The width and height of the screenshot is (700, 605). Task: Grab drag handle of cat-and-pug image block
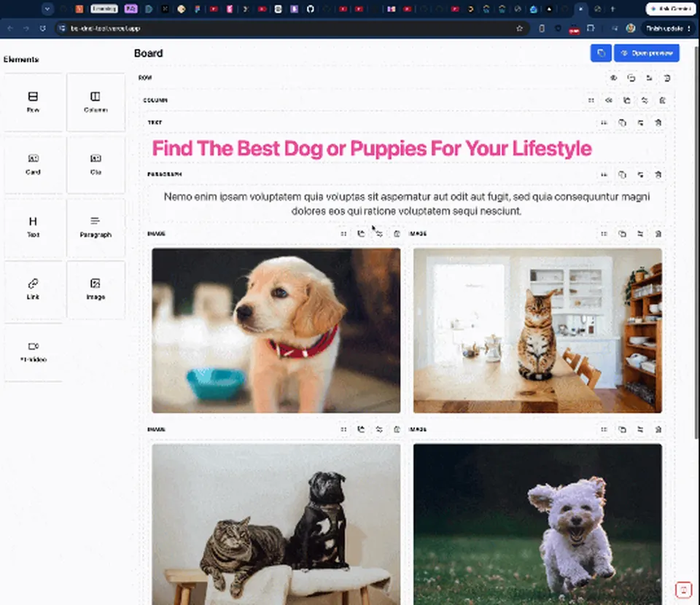tap(343, 429)
